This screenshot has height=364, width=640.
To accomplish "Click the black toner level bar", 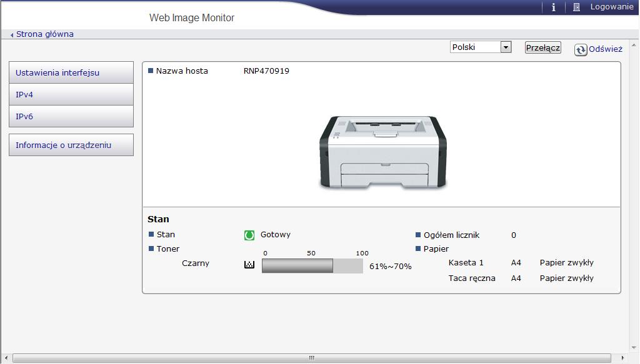I will [x=312, y=266].
